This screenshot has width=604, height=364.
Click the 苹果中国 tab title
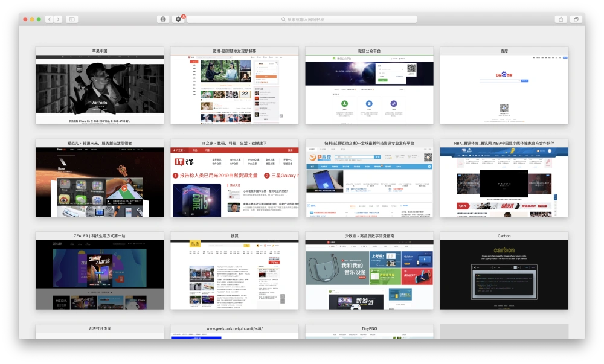tap(100, 51)
